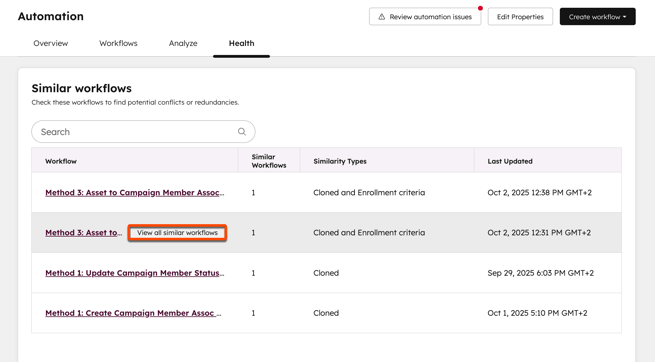
Task: Switch to the Workflows tab
Action: pos(118,43)
